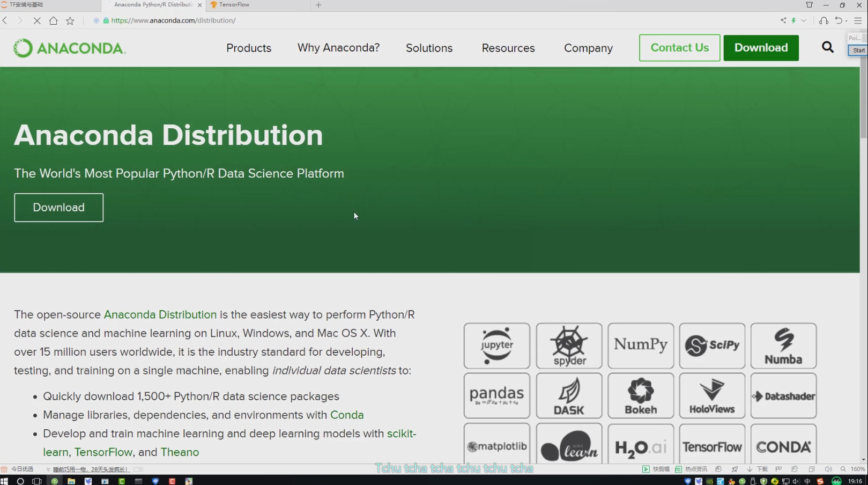
Task: Follow the TensorFlow link in bullet list
Action: coord(103,452)
